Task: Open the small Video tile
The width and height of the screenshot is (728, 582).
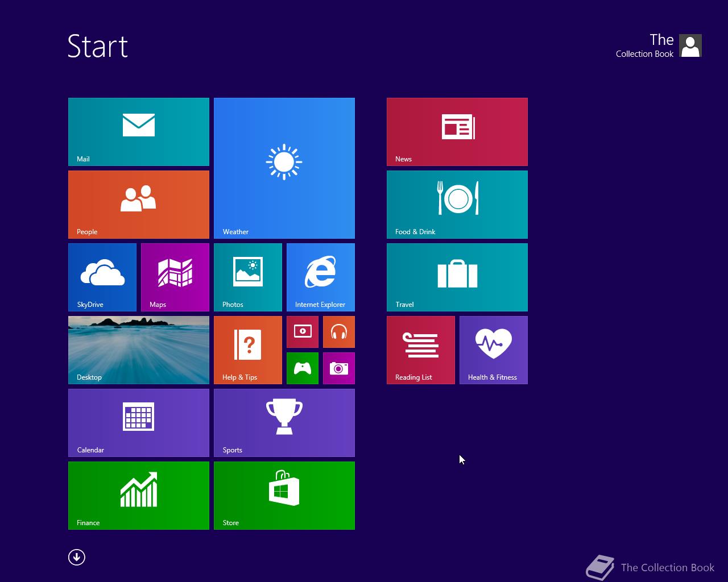Action: (x=303, y=332)
